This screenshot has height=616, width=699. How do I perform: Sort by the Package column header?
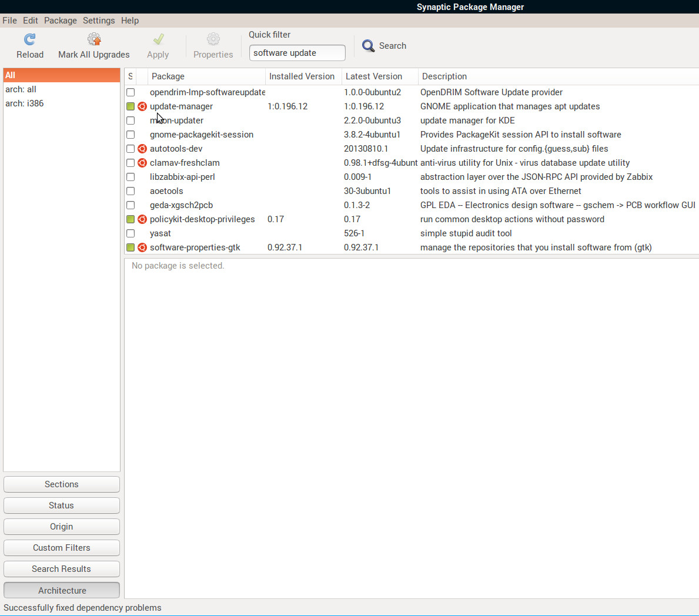pyautogui.click(x=206, y=76)
